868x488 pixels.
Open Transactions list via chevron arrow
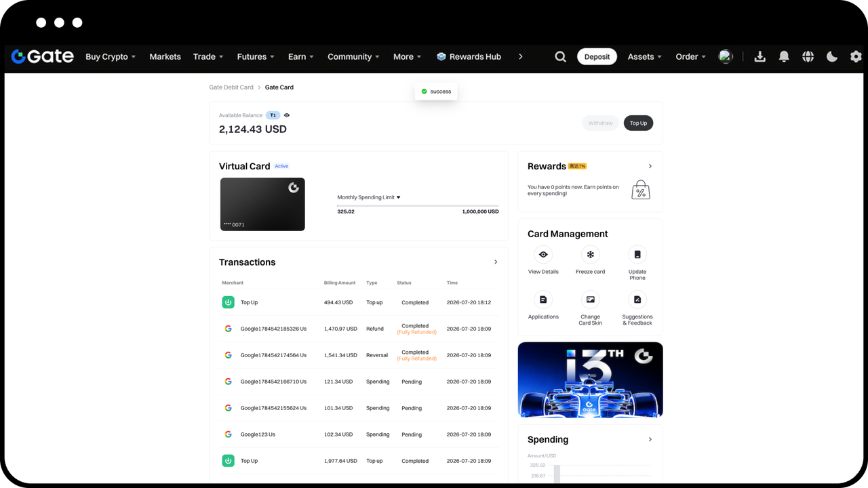tap(496, 262)
